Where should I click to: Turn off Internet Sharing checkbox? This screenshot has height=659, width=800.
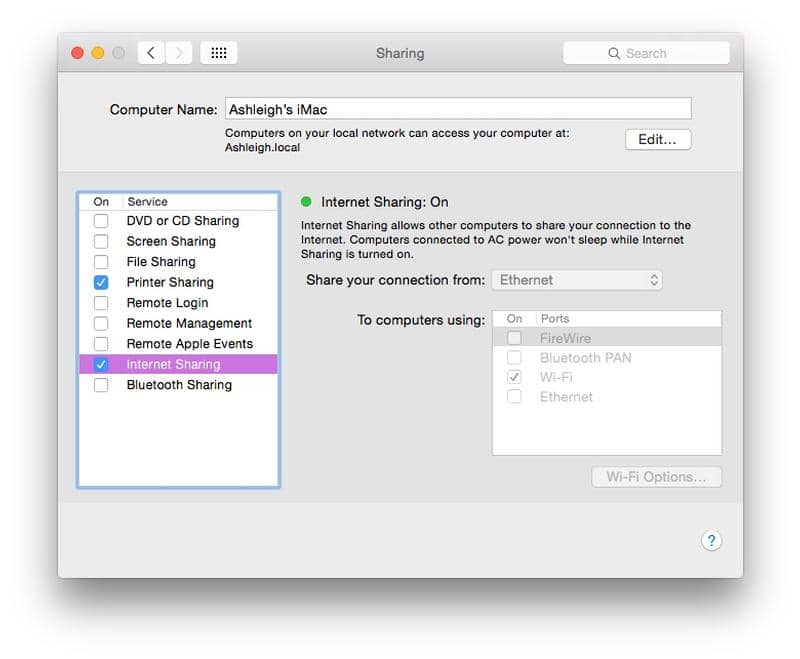(x=100, y=364)
